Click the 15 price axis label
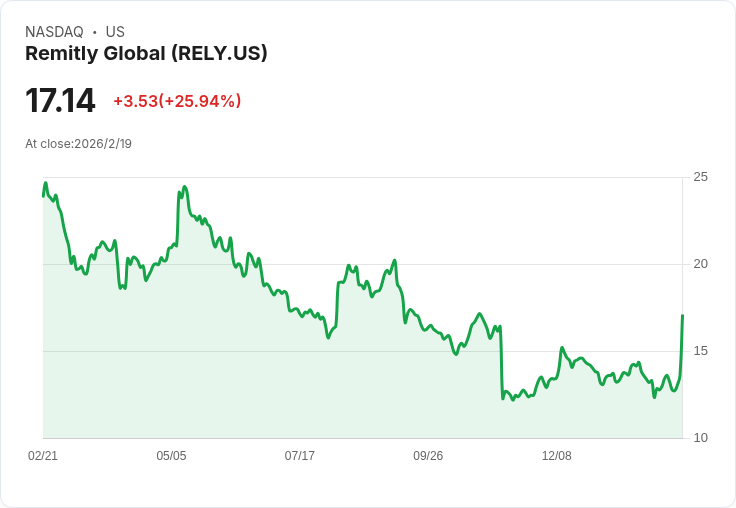 click(701, 351)
